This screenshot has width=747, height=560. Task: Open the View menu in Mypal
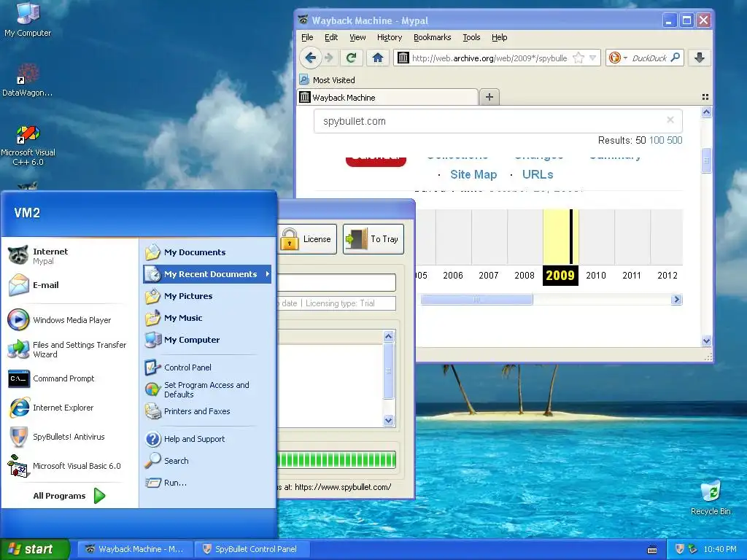[x=357, y=37]
